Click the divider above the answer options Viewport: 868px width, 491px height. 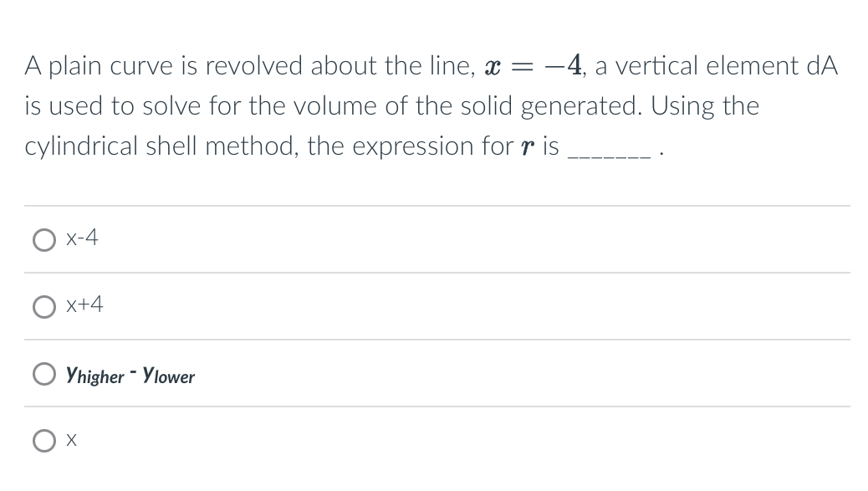coord(435,205)
